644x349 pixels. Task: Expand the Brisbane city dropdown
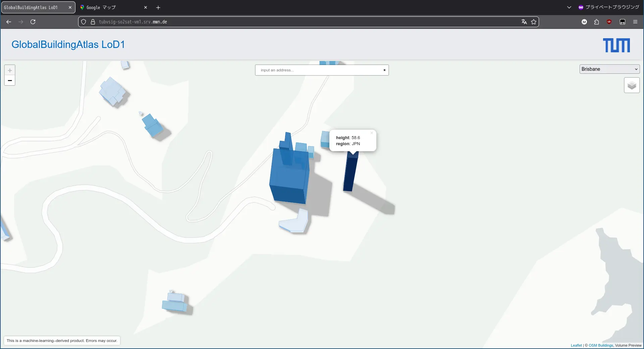(x=609, y=69)
